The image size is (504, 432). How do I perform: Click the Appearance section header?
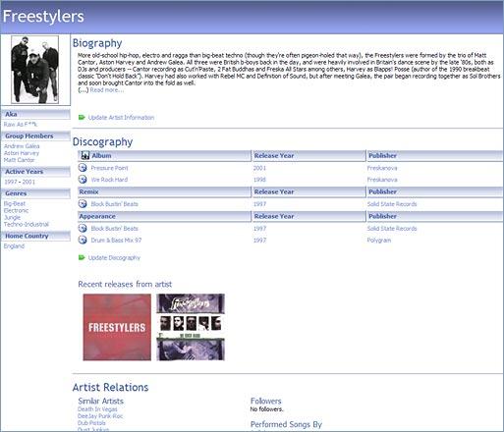coord(165,216)
